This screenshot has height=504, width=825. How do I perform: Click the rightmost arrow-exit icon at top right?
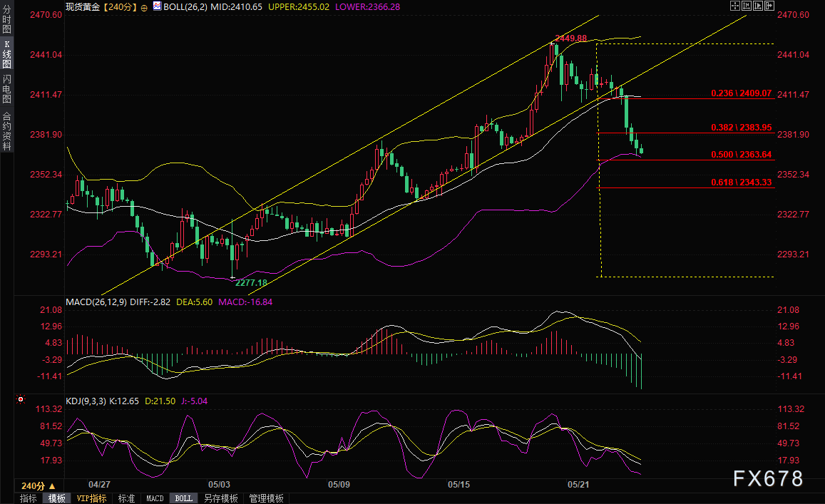[769, 5]
